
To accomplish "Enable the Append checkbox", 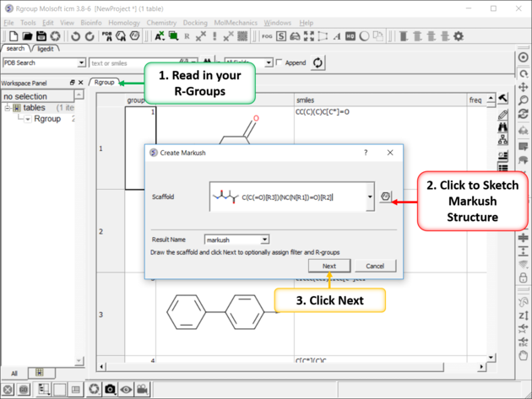I will (280, 63).
